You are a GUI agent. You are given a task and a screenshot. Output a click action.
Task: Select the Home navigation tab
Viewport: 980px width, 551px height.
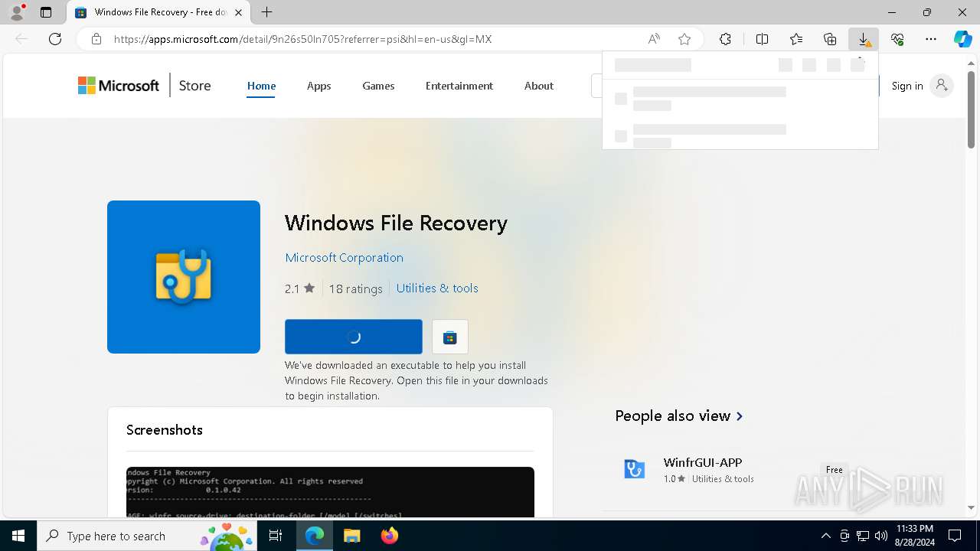point(261,86)
